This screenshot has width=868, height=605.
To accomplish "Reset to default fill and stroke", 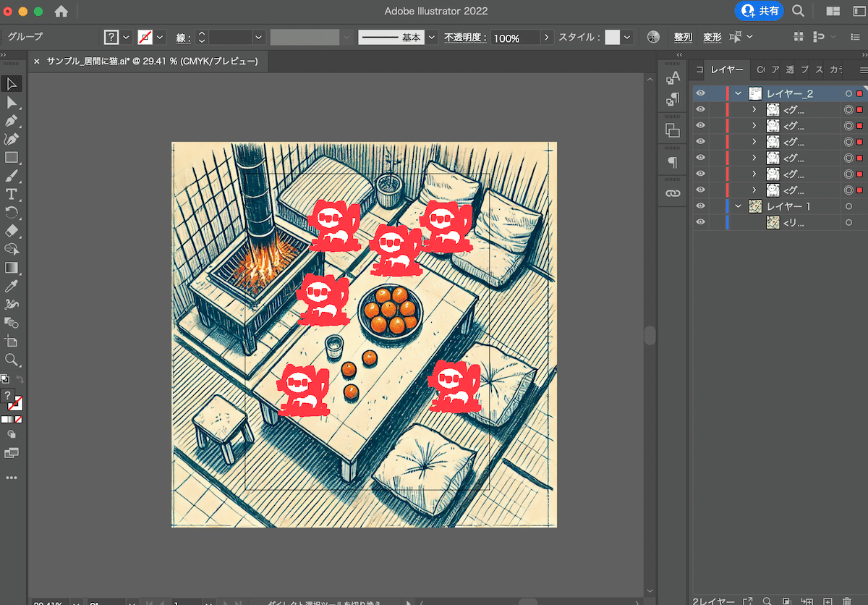I will [4, 379].
